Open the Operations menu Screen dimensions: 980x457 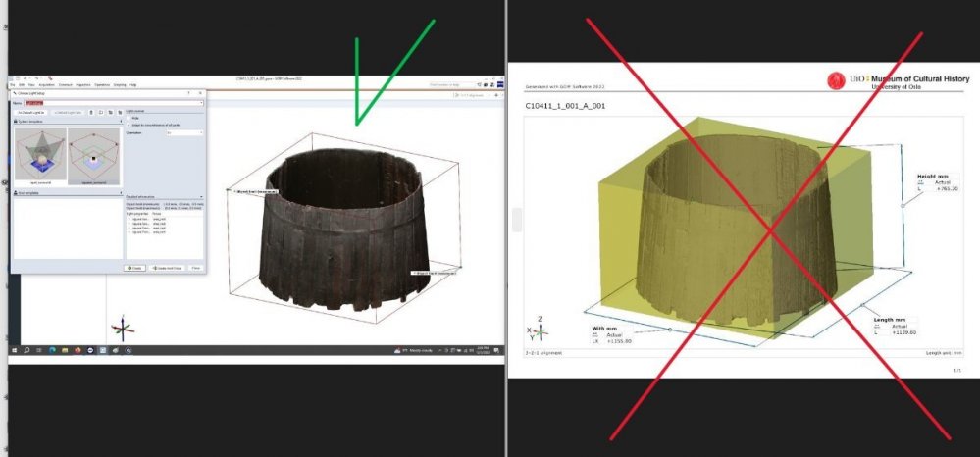pyautogui.click(x=102, y=85)
